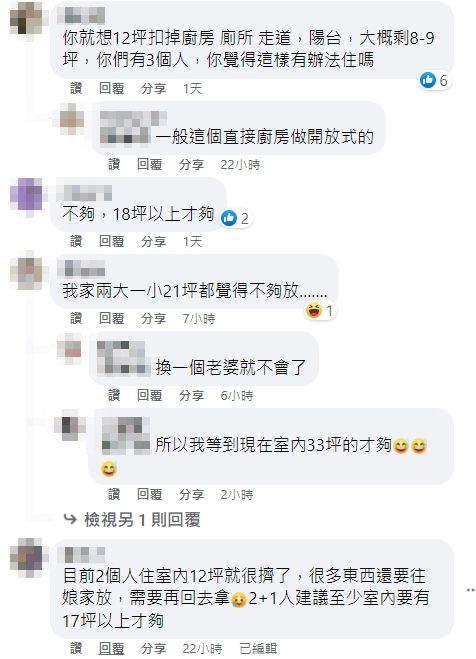
Task: Share the 18坪以上才夠 comment
Action: (x=153, y=241)
